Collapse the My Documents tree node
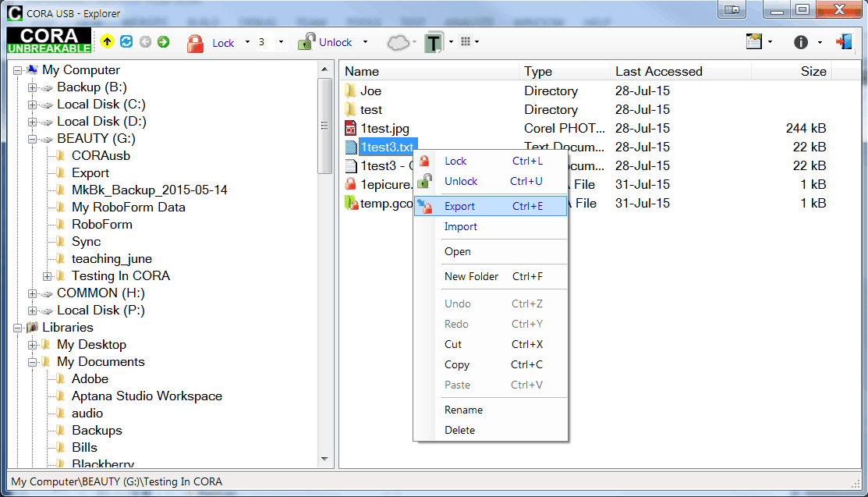Viewport: 868px width, 497px height. (33, 362)
